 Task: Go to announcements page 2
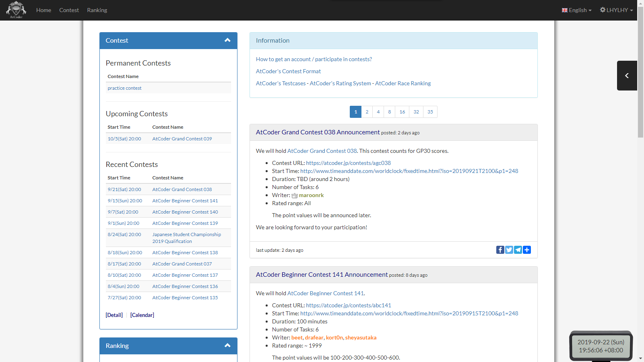click(x=367, y=112)
